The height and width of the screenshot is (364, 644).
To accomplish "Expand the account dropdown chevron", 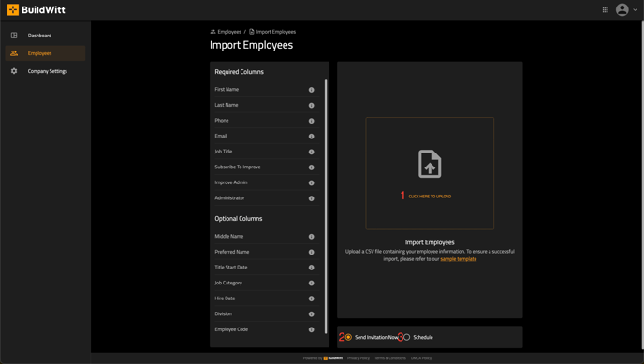I will point(635,10).
